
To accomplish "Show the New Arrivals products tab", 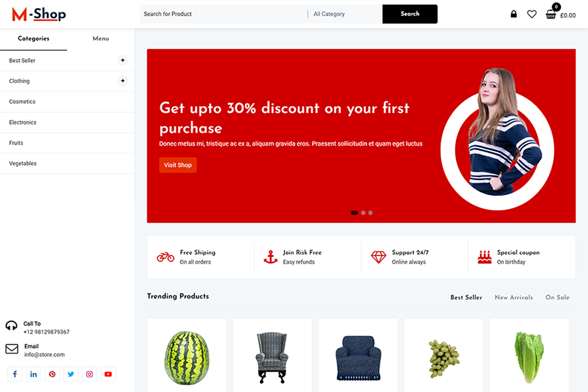I will pos(514,297).
